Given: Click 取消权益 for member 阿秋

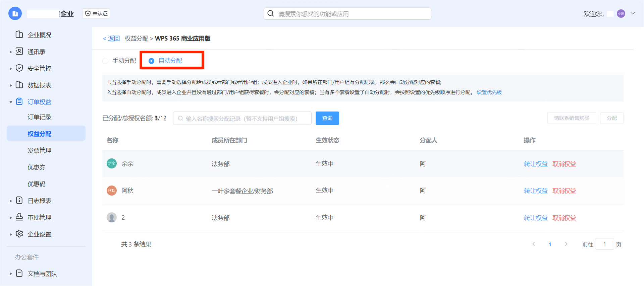Looking at the screenshot, I should [x=564, y=191].
